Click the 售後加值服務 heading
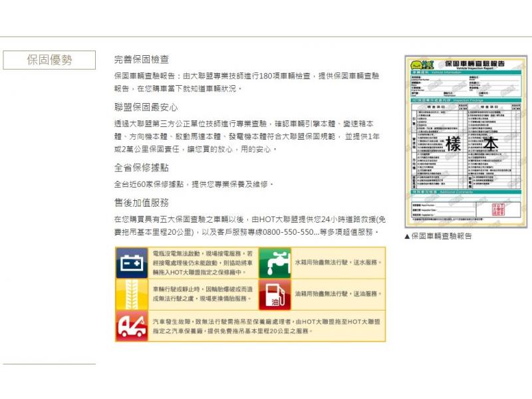532x399 pixels. click(x=141, y=202)
